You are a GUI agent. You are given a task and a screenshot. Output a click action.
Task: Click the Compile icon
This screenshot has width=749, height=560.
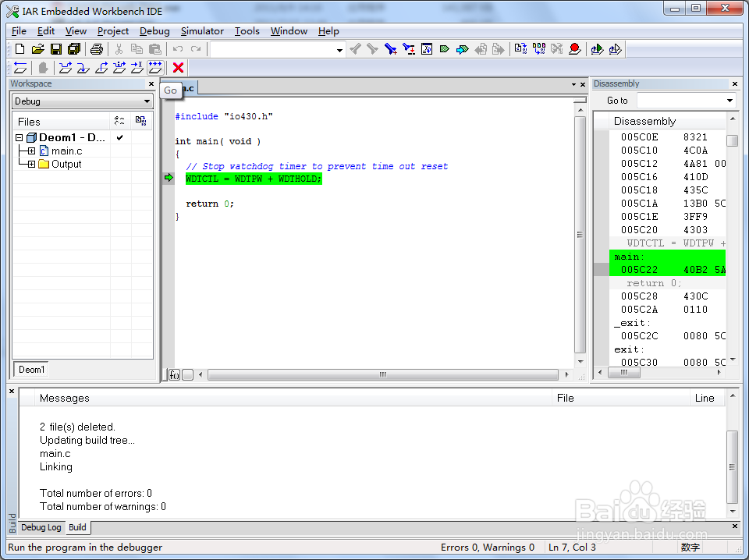[520, 48]
